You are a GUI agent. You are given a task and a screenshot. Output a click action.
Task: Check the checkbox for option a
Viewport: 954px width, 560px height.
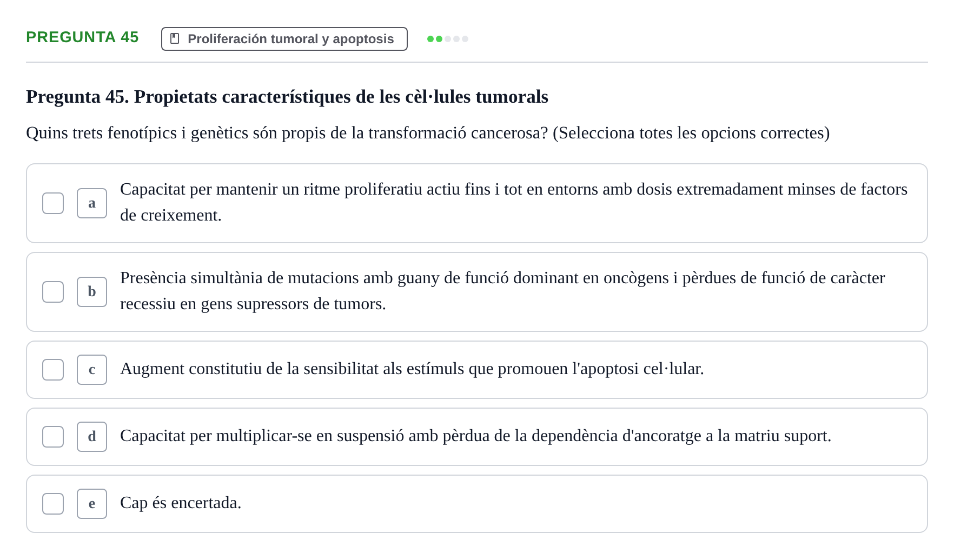pyautogui.click(x=53, y=203)
